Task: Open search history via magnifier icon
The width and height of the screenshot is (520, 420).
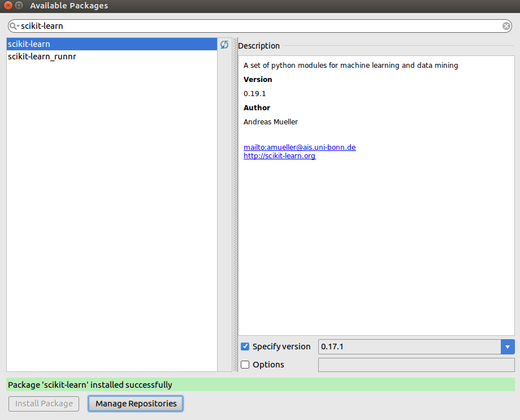Action: click(x=14, y=26)
